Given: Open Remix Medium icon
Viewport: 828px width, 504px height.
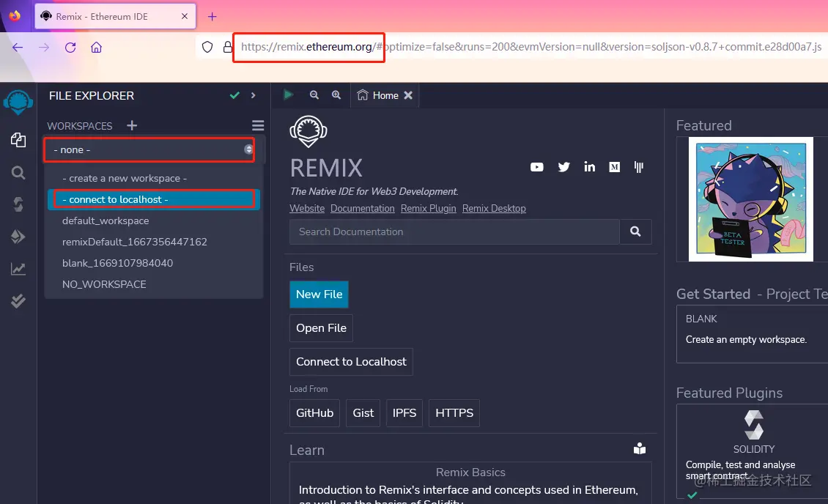Looking at the screenshot, I should pos(614,167).
